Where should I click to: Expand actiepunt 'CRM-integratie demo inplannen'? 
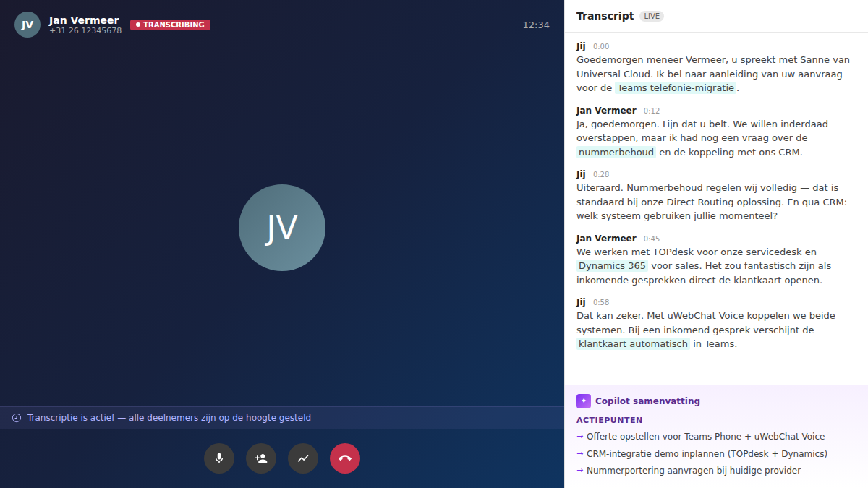coord(703,453)
